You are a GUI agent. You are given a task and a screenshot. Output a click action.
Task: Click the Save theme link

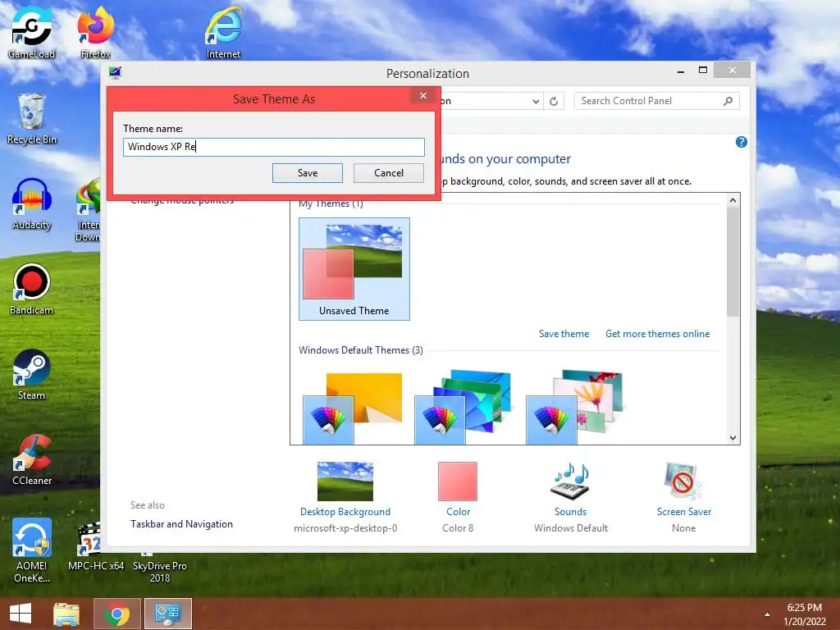(564, 334)
